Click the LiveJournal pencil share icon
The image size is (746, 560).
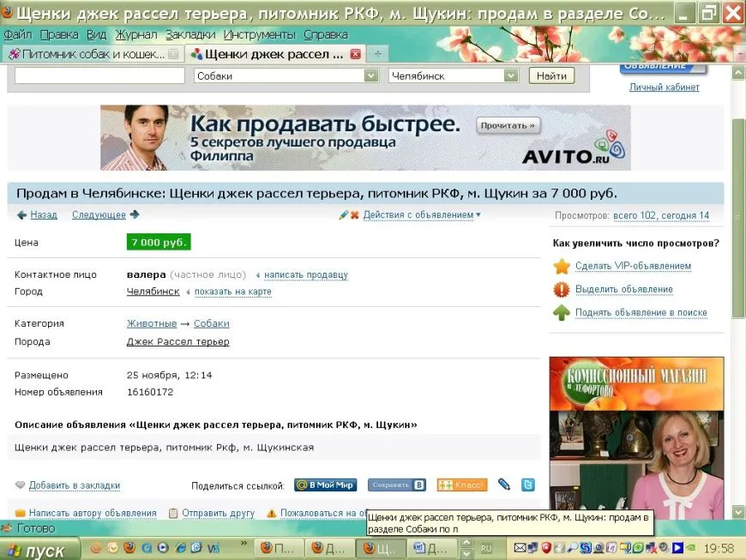[504, 485]
